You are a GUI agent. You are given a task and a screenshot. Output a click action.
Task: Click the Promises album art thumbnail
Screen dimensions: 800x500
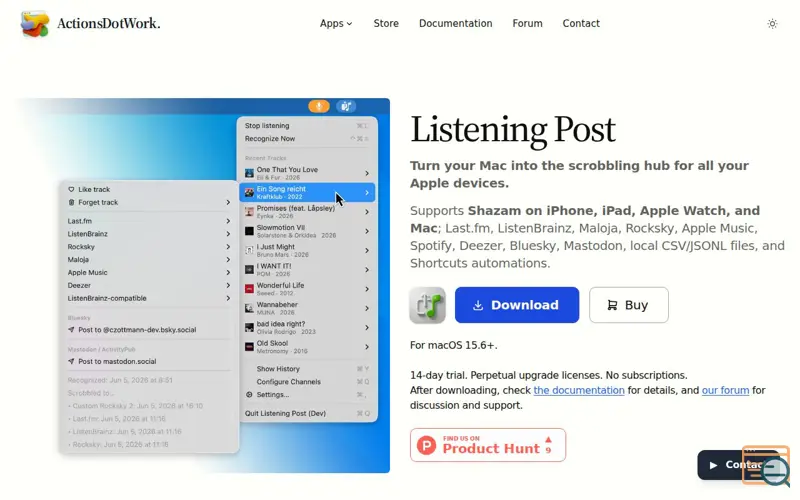pyautogui.click(x=249, y=212)
